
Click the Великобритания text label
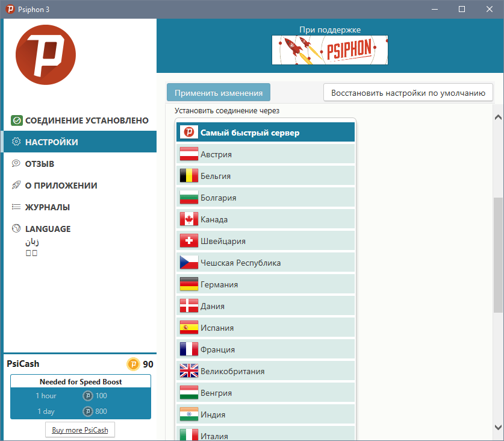(x=232, y=372)
